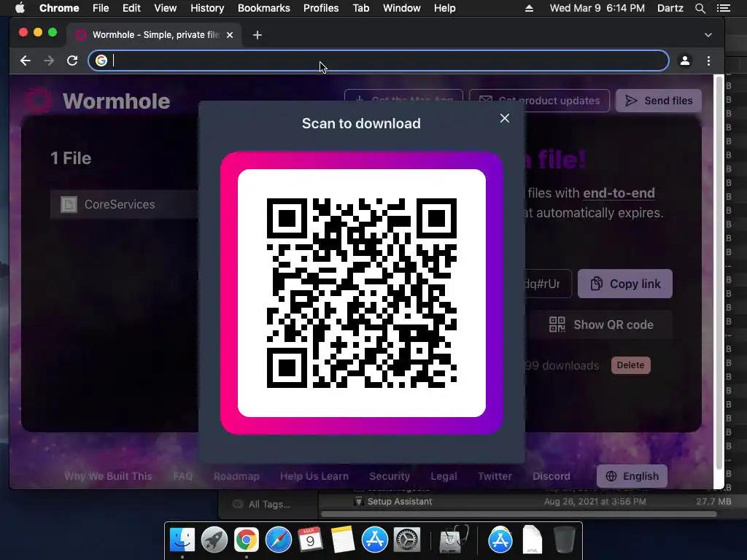Click the Show QR code button
Screen dimensions: 747x560
click(x=601, y=324)
